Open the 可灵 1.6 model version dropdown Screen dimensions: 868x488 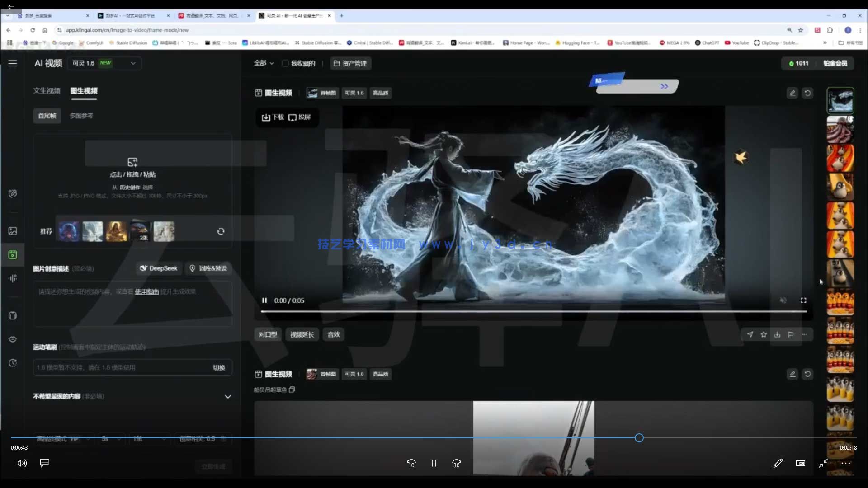[x=104, y=63]
